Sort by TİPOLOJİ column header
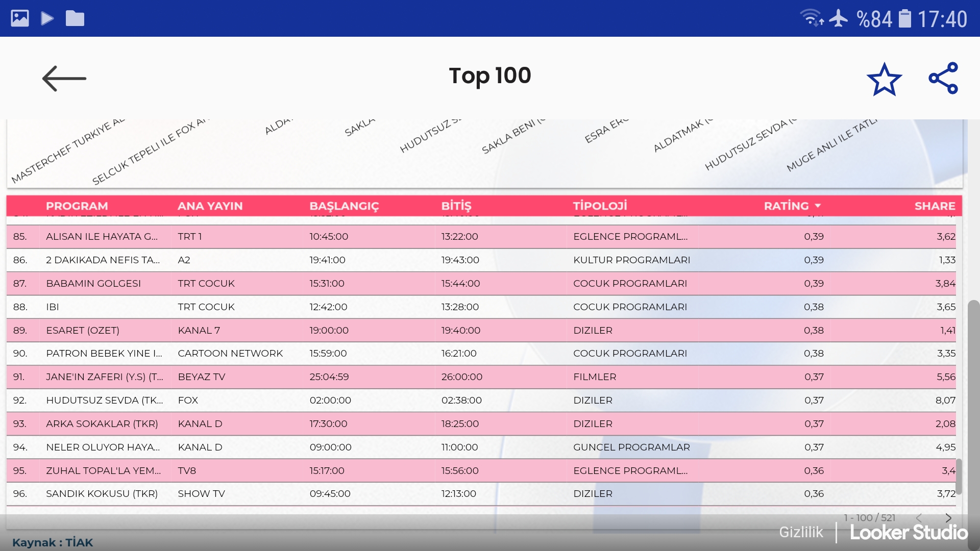The width and height of the screenshot is (980, 551). 600,206
